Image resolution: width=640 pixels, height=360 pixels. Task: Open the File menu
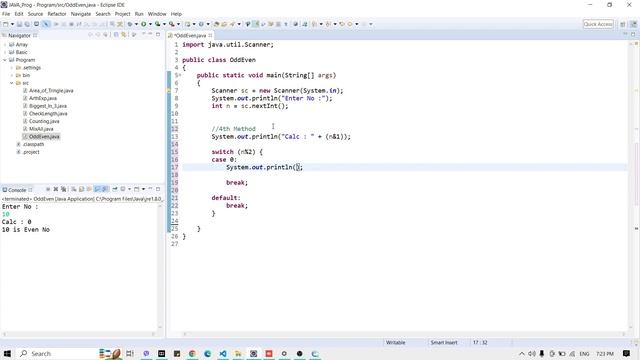pyautogui.click(x=6, y=14)
